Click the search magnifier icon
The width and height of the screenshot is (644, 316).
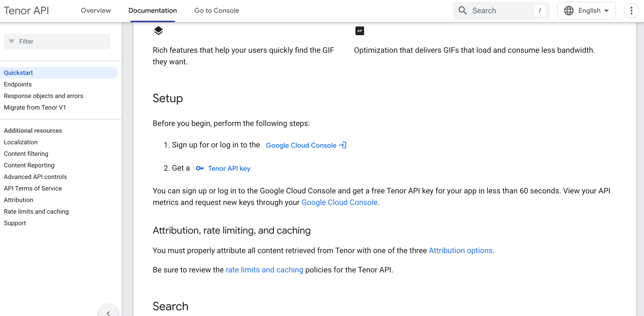[463, 11]
